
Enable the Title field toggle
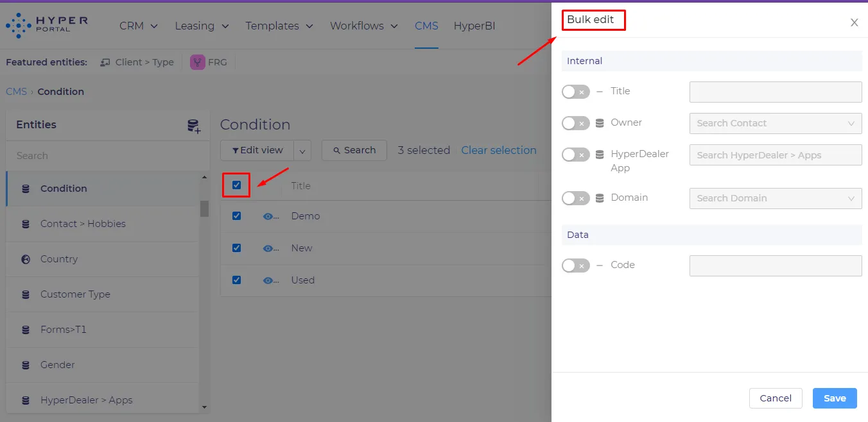(575, 92)
